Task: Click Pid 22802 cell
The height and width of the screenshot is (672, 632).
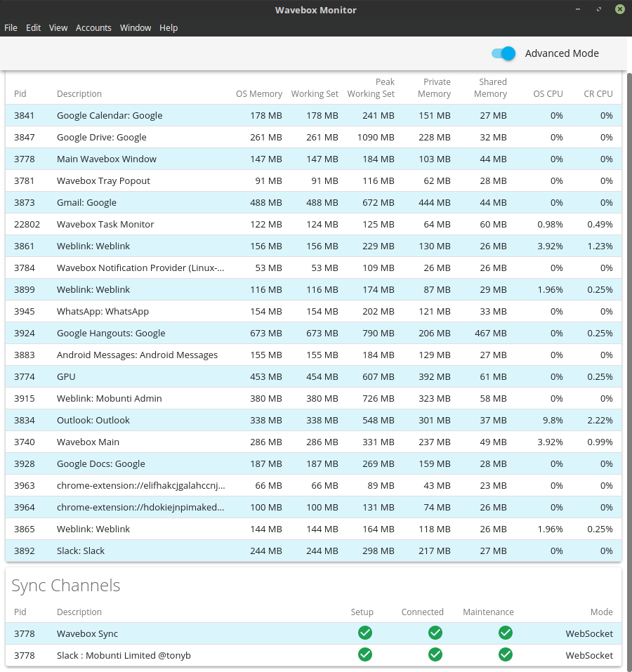Action: coord(27,224)
